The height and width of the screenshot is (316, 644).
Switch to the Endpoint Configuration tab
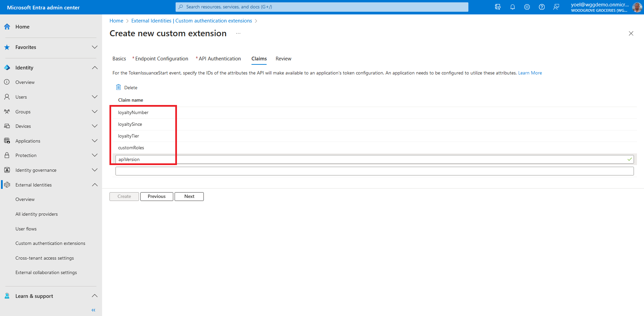162,59
